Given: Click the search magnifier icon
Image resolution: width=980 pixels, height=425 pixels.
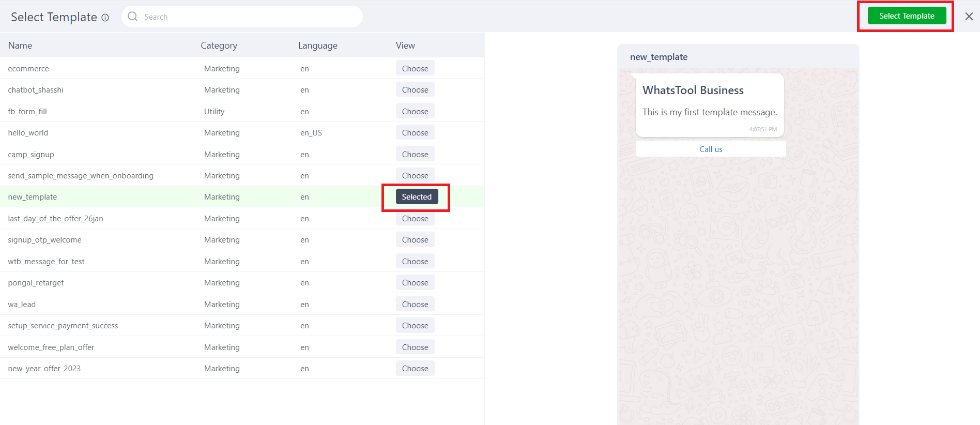Looking at the screenshot, I should 133,17.
